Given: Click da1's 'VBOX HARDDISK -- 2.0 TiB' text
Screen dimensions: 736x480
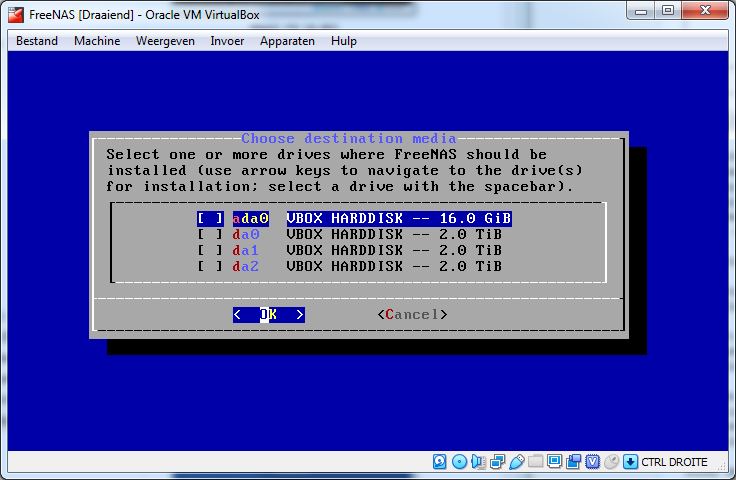Looking at the screenshot, I should [x=394, y=250].
